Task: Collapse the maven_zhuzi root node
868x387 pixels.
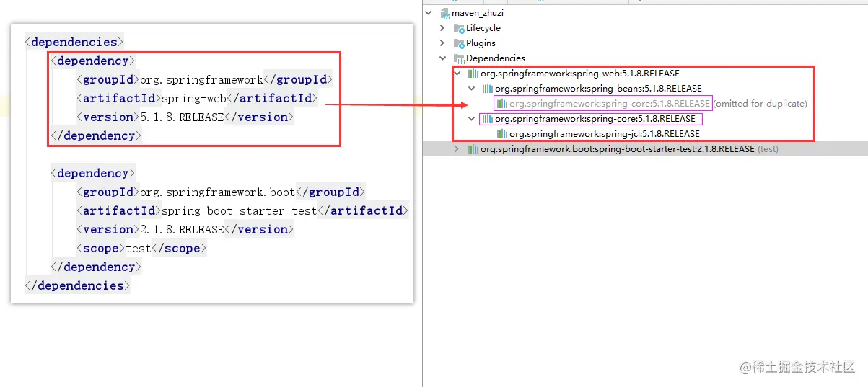Action: pos(429,13)
